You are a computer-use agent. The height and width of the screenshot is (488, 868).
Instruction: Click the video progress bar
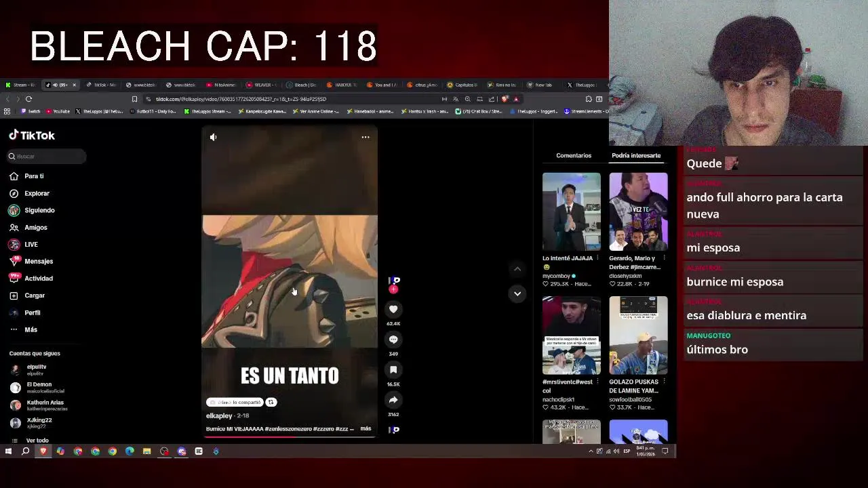290,436
